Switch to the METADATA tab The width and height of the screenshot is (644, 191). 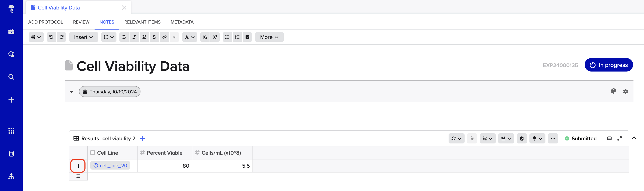[x=182, y=22]
